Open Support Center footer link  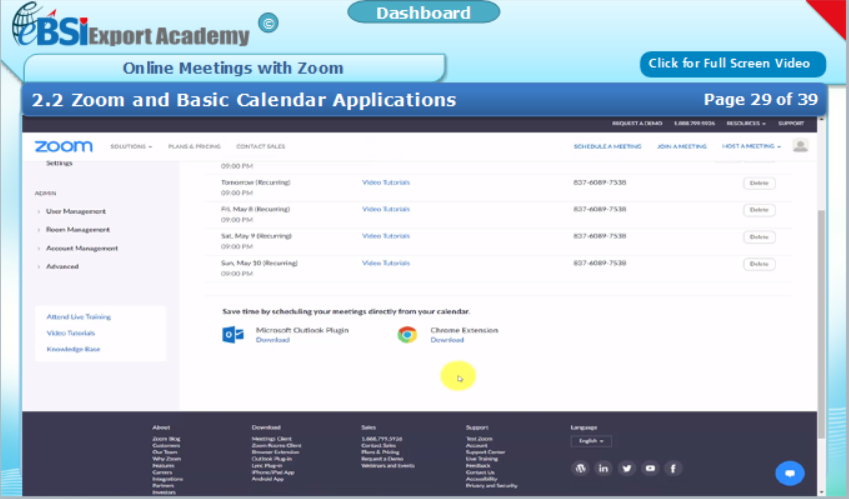(x=485, y=452)
